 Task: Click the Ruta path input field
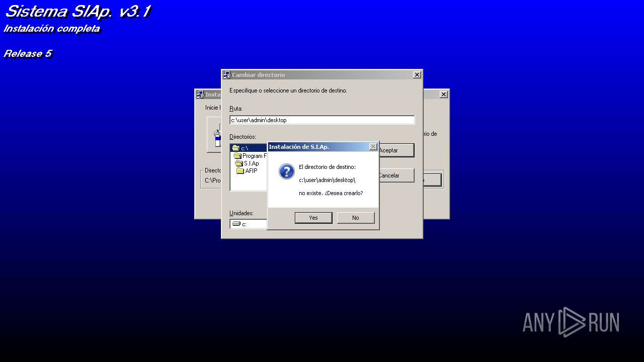(x=322, y=120)
